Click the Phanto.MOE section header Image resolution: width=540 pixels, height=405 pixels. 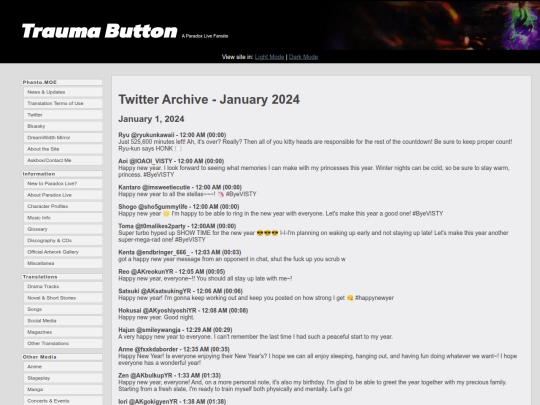pos(62,82)
